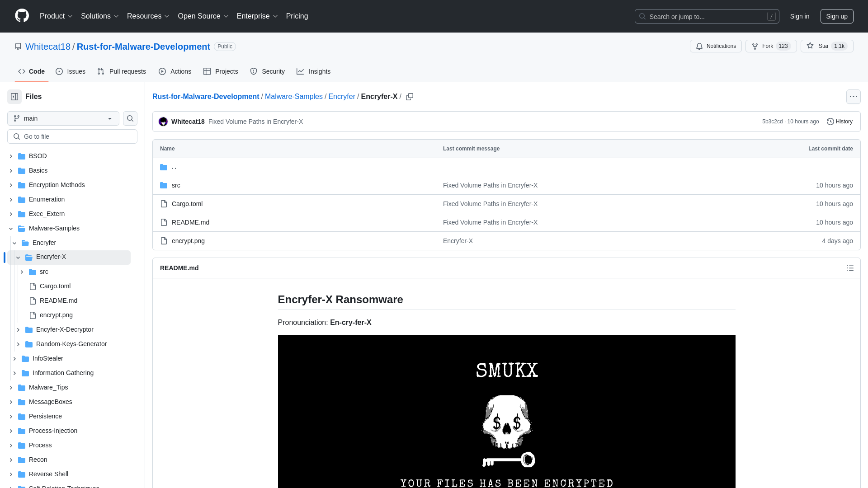Image resolution: width=868 pixels, height=488 pixels.
Task: Open Encryfer-X commit message for encrypt.png
Action: click(458, 241)
